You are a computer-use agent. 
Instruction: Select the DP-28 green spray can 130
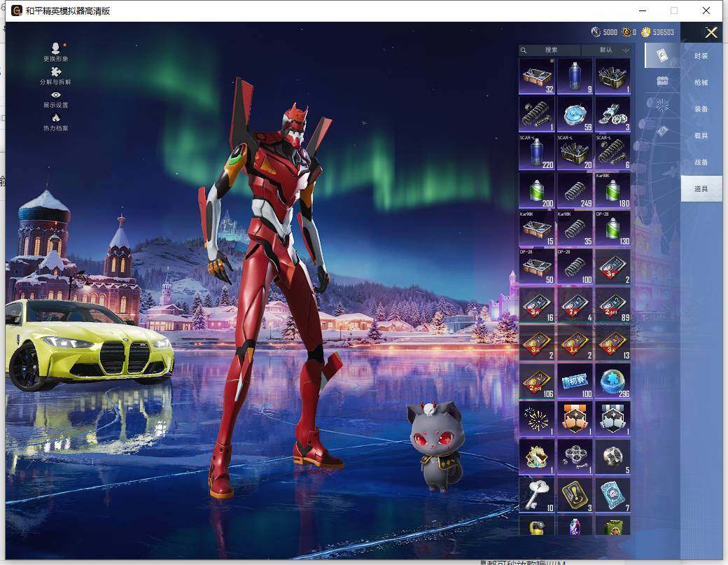point(613,228)
